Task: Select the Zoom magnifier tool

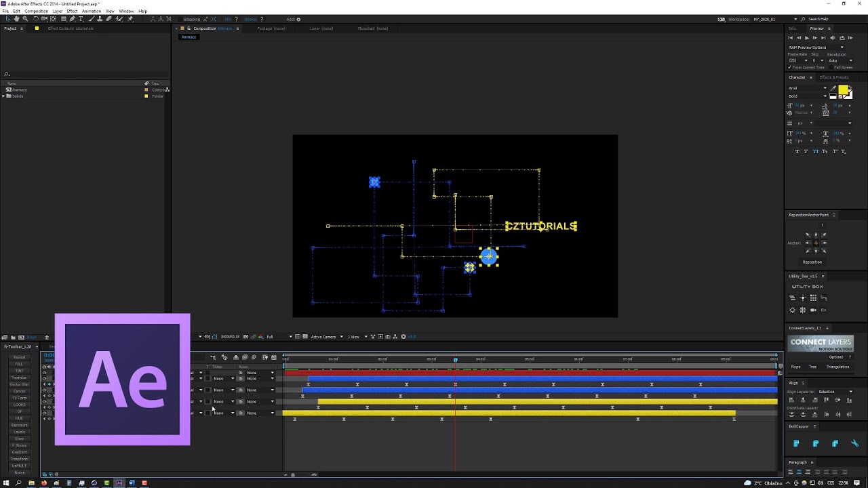Action: [25, 19]
